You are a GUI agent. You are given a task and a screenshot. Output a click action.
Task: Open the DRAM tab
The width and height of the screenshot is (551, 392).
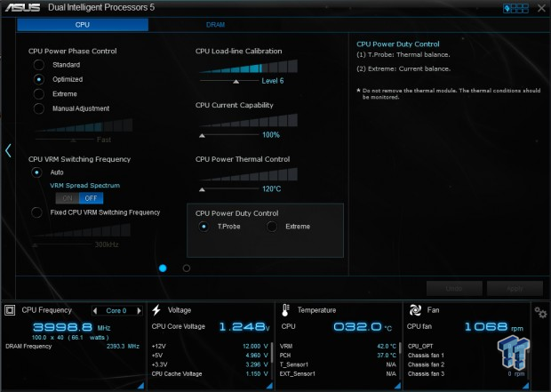(x=215, y=25)
